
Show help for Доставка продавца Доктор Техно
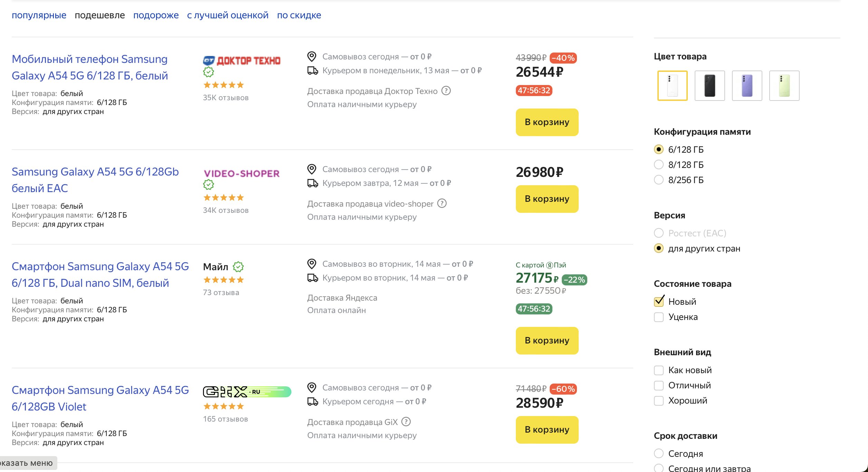[x=446, y=91]
